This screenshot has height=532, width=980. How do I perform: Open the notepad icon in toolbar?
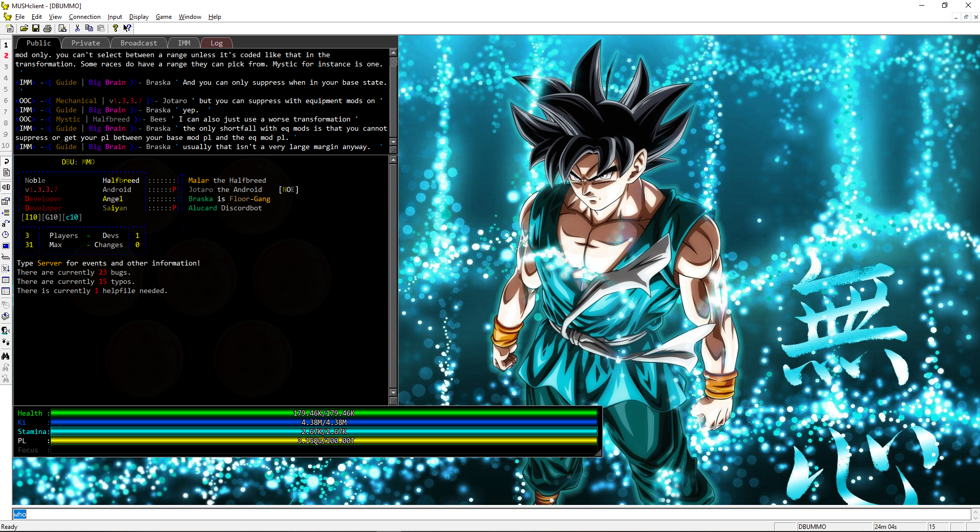pos(62,28)
